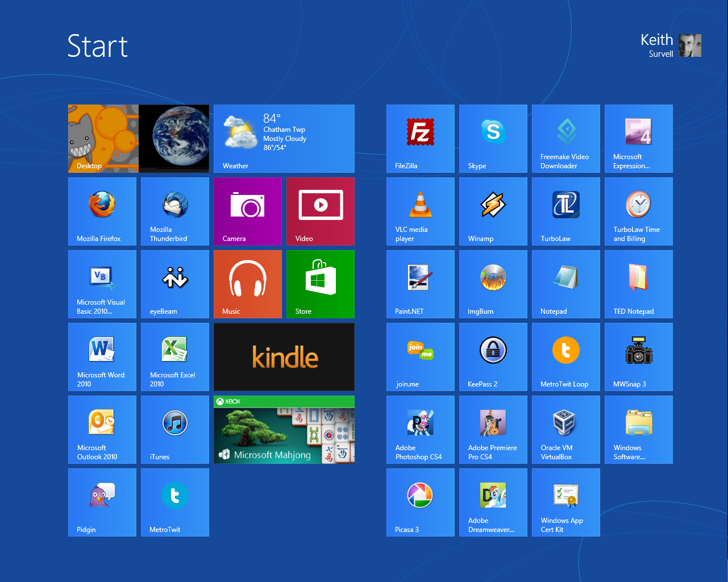728x582 pixels.
Task: Open the Video app tile
Action: coord(321,211)
